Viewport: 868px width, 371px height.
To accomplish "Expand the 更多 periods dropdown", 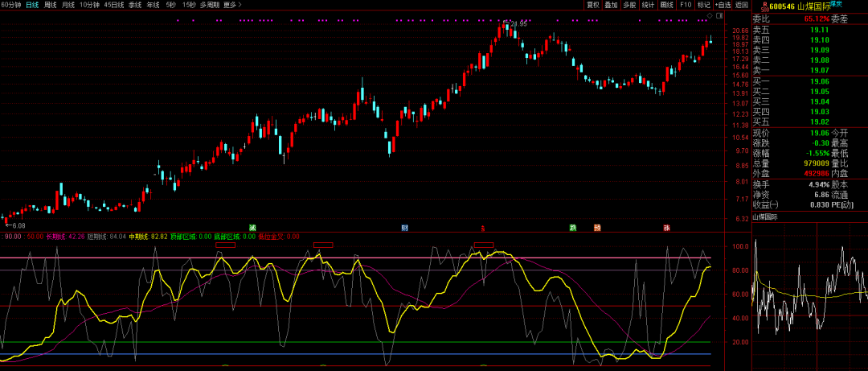I will coord(231,5).
